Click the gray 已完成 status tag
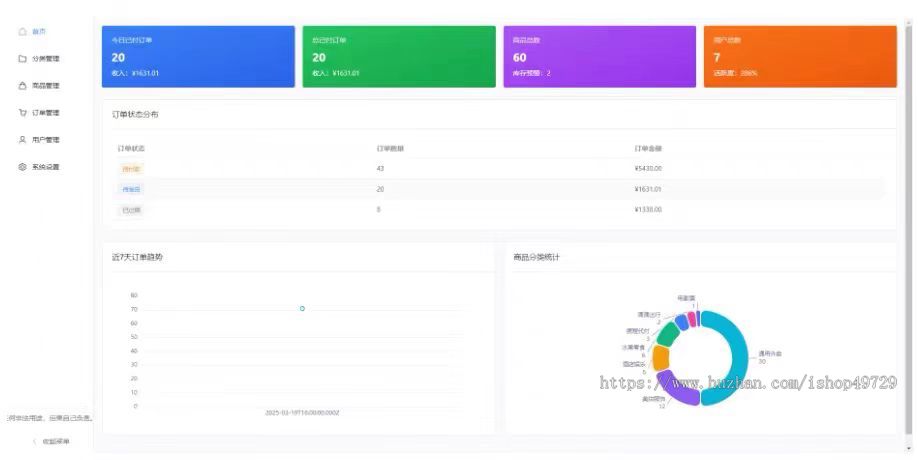The height and width of the screenshot is (460, 918). click(131, 210)
